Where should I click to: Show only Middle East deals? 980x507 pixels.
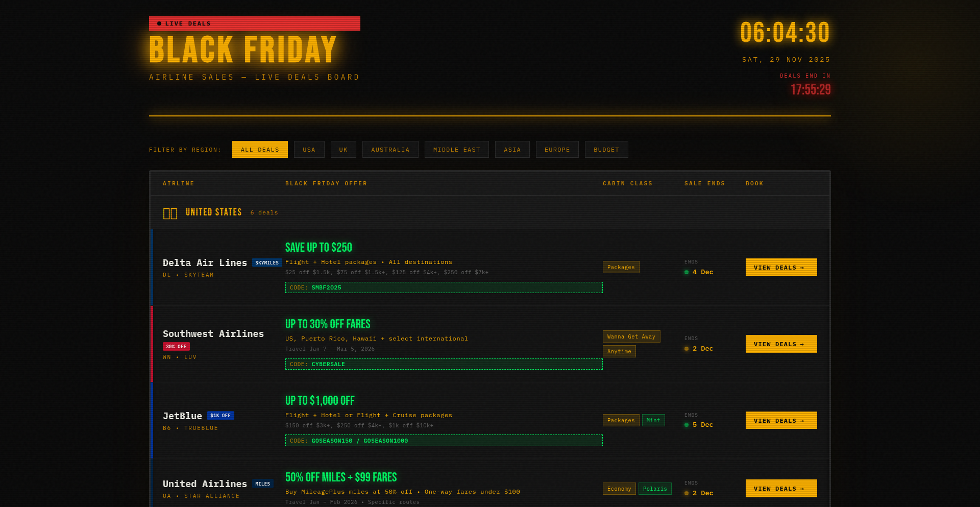[457, 150]
